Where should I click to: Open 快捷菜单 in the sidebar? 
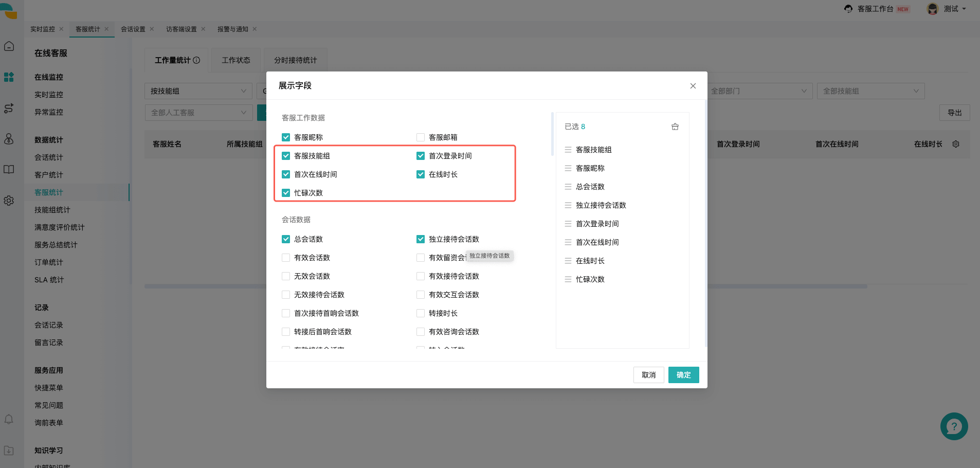[x=49, y=388]
